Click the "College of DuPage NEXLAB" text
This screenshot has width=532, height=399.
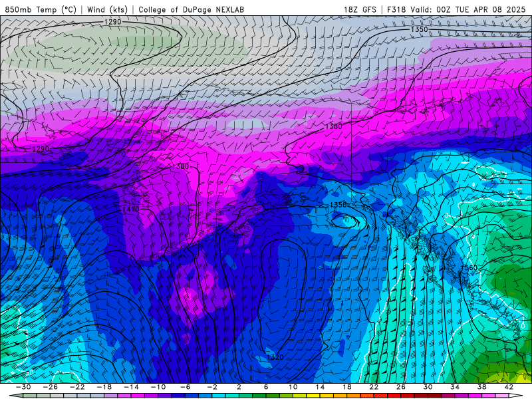coord(191,9)
